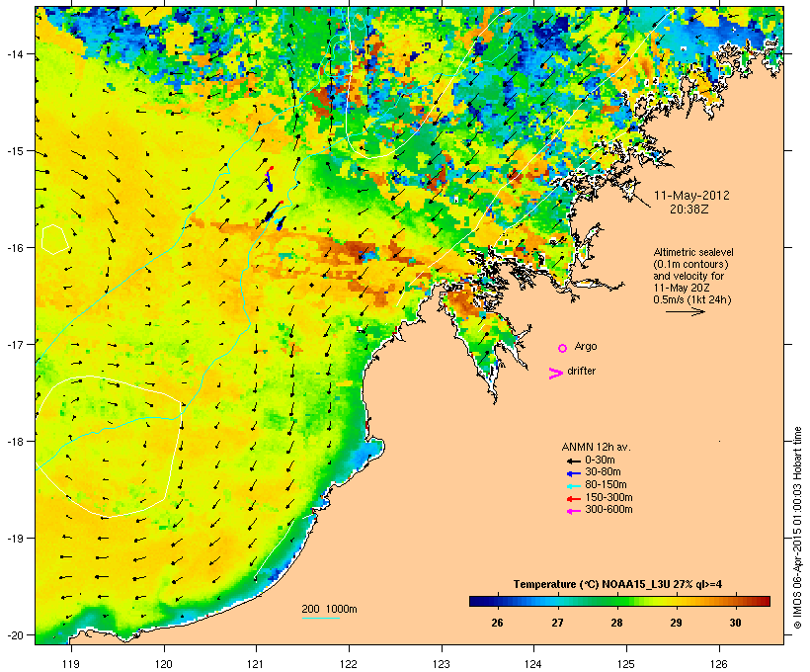Click the dark red 30 degree colorbar end
Viewport: 810px width, 672px height.
(762, 601)
